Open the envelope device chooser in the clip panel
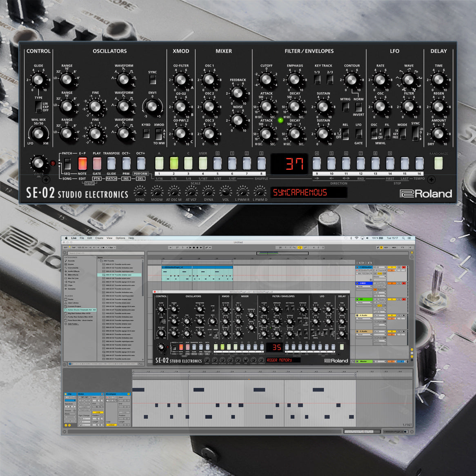Image resolution: width=476 pixels, height=476 pixels. 111,397
